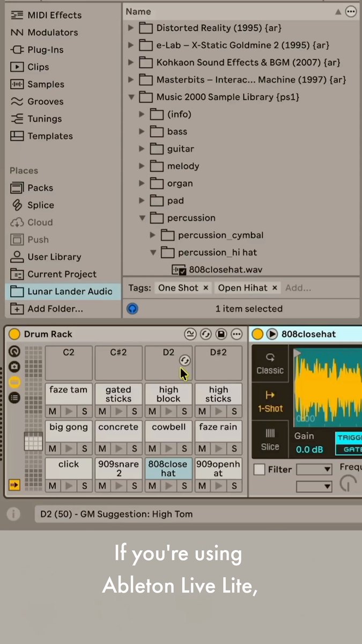The width and height of the screenshot is (362, 644).
Task: Mute the big gong pad
Action: pyautogui.click(x=52, y=449)
